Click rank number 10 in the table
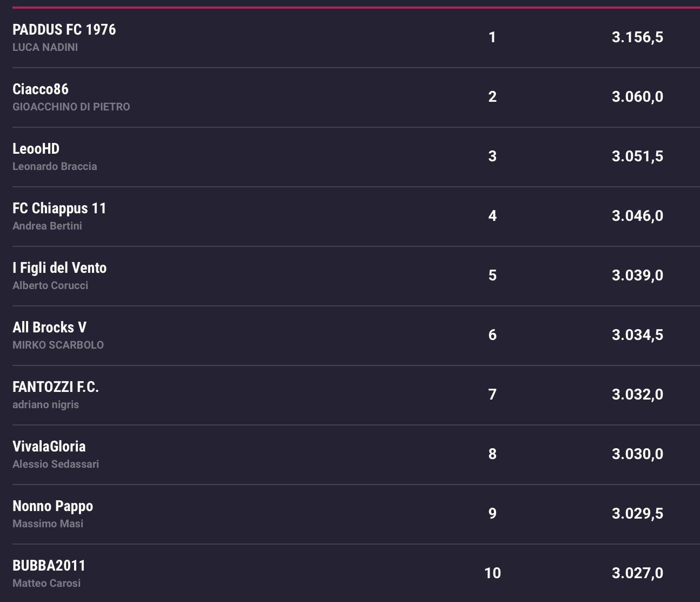The height and width of the screenshot is (602, 700). point(492,573)
